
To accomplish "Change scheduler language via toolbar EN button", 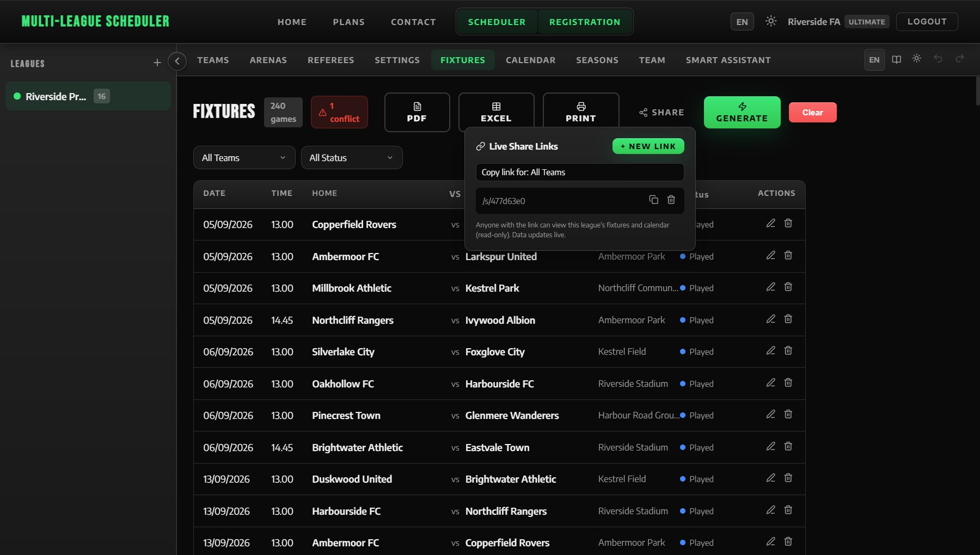I will pos(874,60).
